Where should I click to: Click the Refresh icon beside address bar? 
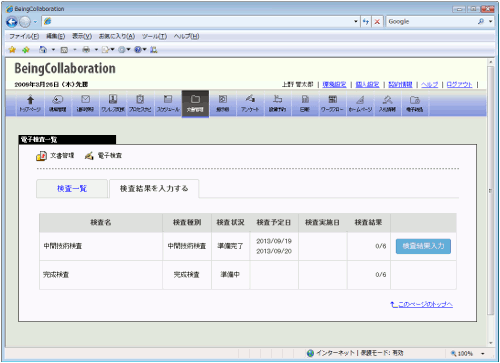[x=366, y=22]
